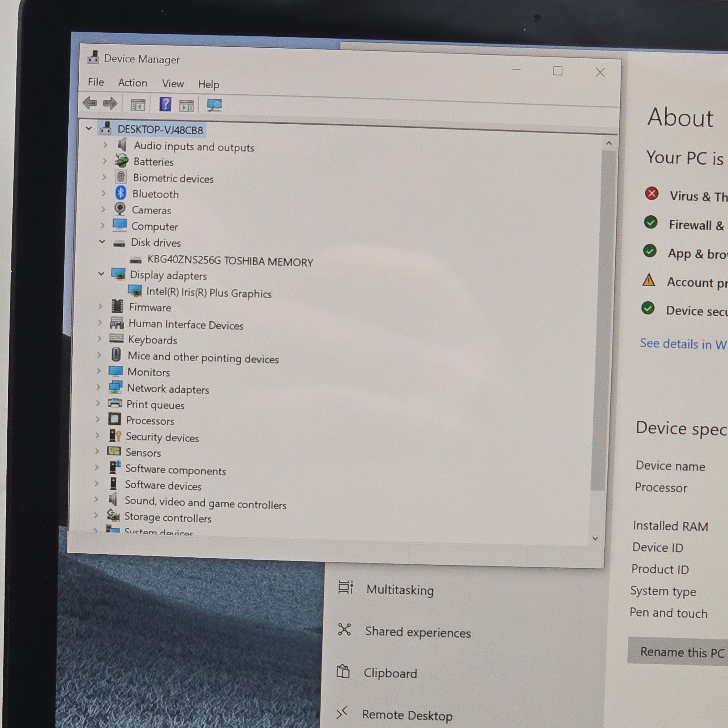Select the Storage controllers icon
Screen dimensions: 728x728
click(113, 516)
